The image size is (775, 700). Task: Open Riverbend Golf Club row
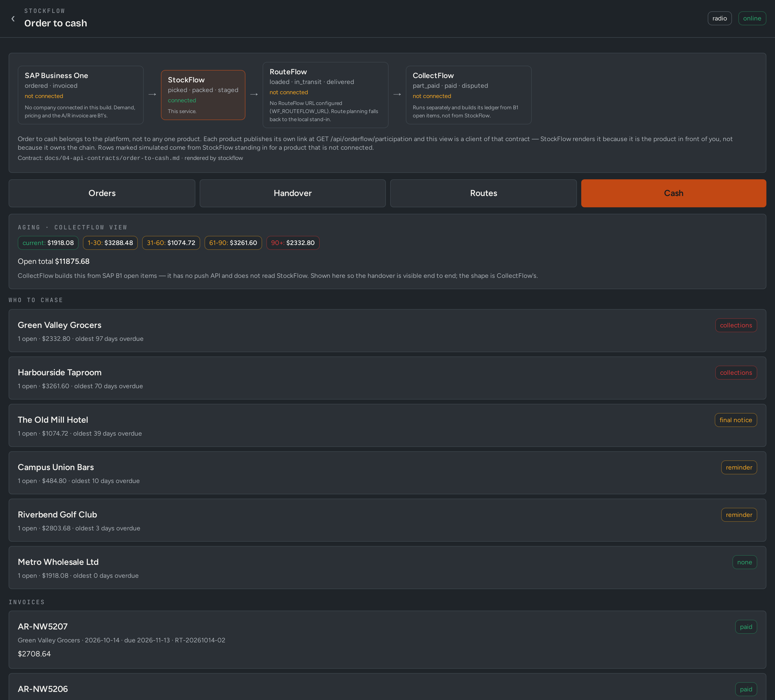click(387, 520)
